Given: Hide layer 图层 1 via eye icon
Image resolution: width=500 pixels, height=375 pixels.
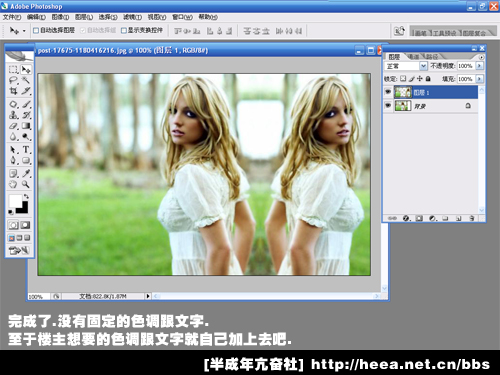Looking at the screenshot, I should [x=388, y=92].
